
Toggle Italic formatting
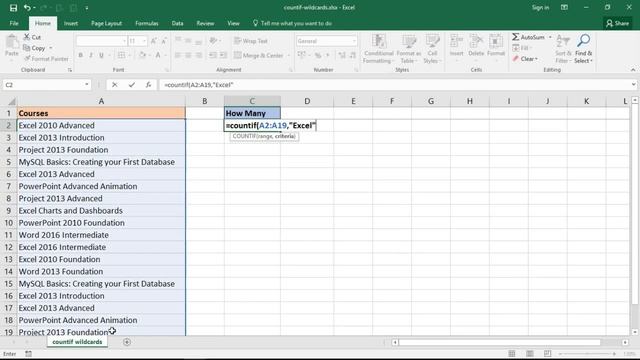pyautogui.click(x=91, y=55)
